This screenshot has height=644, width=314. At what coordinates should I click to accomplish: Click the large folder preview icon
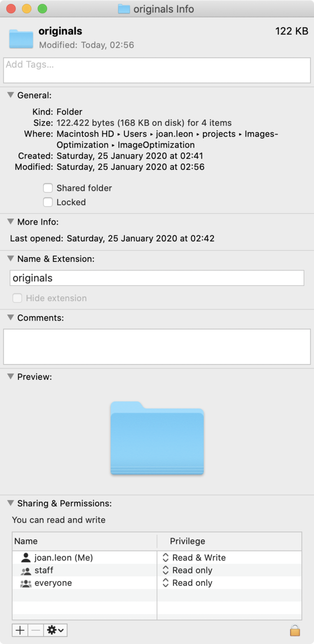[157, 438]
